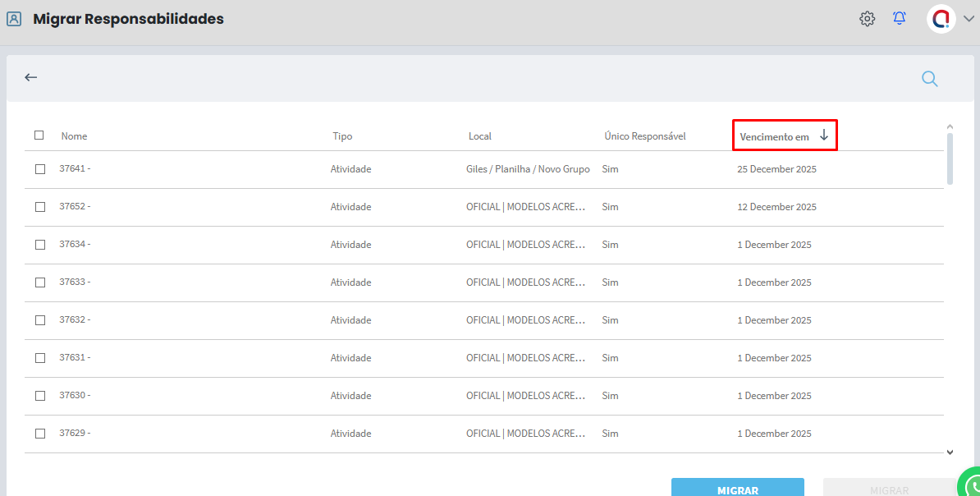The width and height of the screenshot is (980, 496).
Task: Open settings gear icon
Action: [867, 19]
